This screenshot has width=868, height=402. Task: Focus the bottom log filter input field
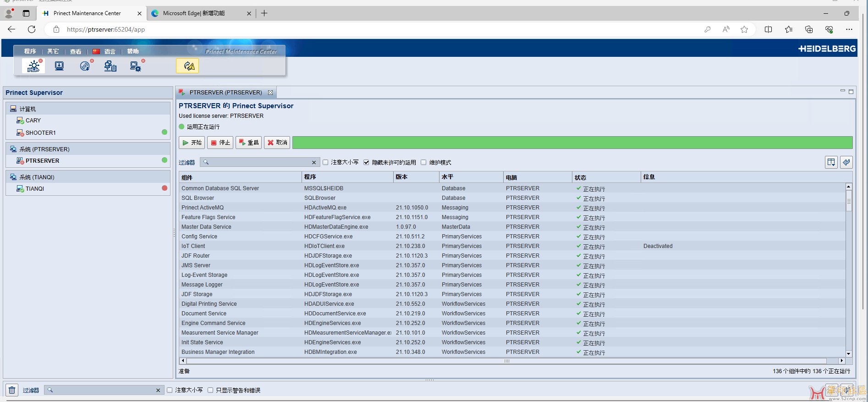click(104, 390)
